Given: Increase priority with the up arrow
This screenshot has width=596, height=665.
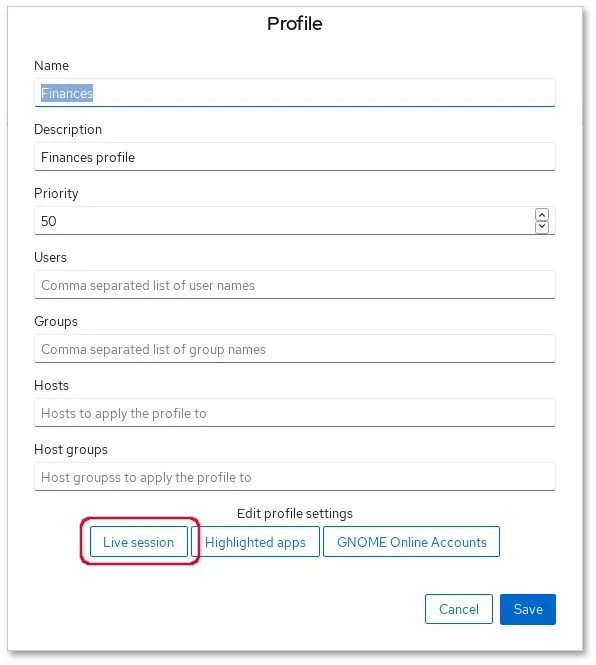Looking at the screenshot, I should tap(542, 215).
